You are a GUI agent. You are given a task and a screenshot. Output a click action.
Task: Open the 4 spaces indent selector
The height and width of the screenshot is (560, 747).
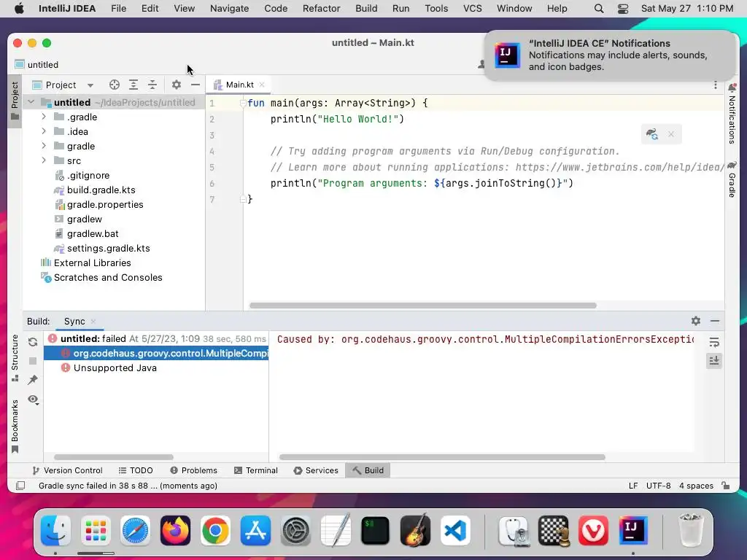[696, 486]
